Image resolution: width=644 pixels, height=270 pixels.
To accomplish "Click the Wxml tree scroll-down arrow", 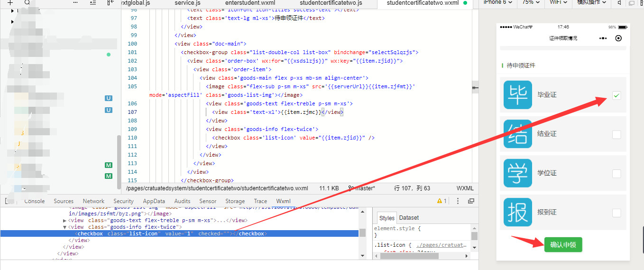I will (362, 255).
